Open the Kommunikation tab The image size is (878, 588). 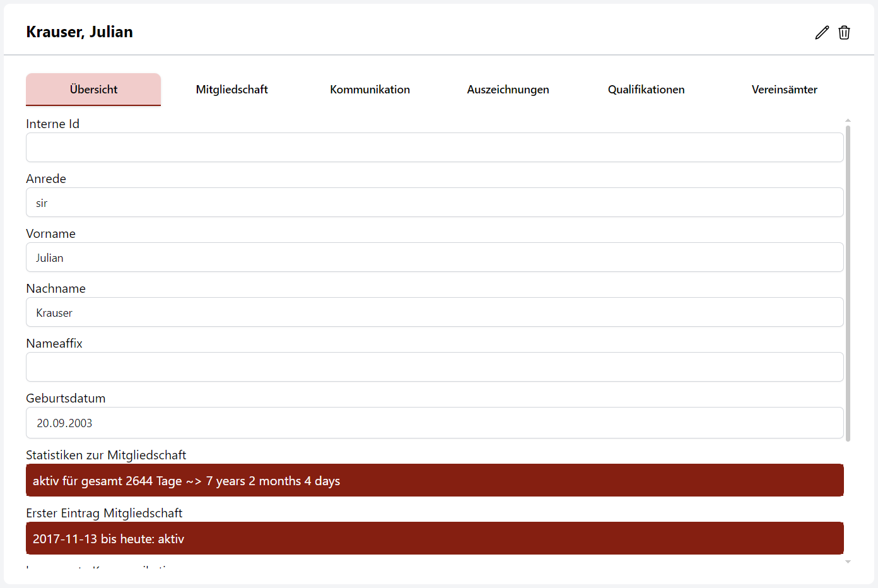tap(370, 90)
